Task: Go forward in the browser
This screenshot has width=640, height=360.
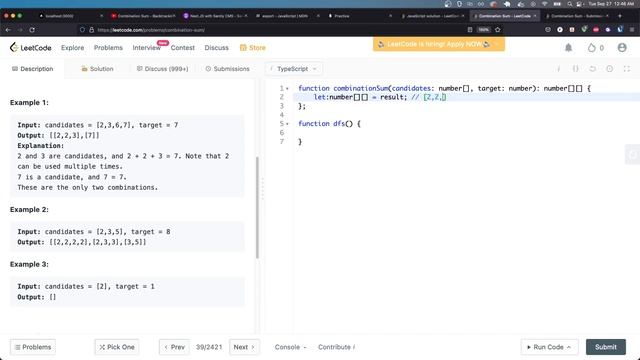Action: pyautogui.click(x=20, y=30)
